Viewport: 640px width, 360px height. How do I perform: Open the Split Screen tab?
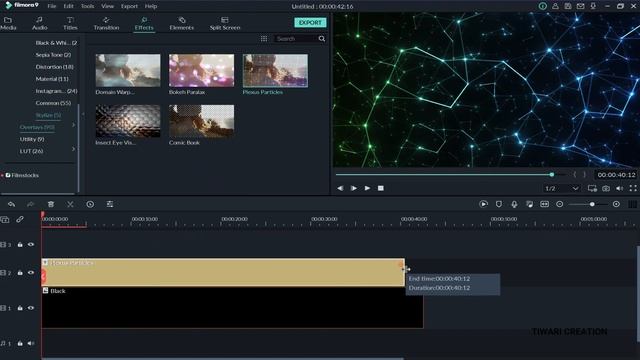225,23
